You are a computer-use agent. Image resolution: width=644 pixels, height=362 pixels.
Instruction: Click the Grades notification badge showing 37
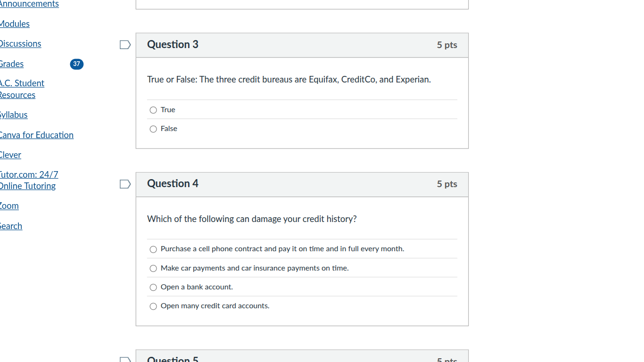click(x=76, y=64)
